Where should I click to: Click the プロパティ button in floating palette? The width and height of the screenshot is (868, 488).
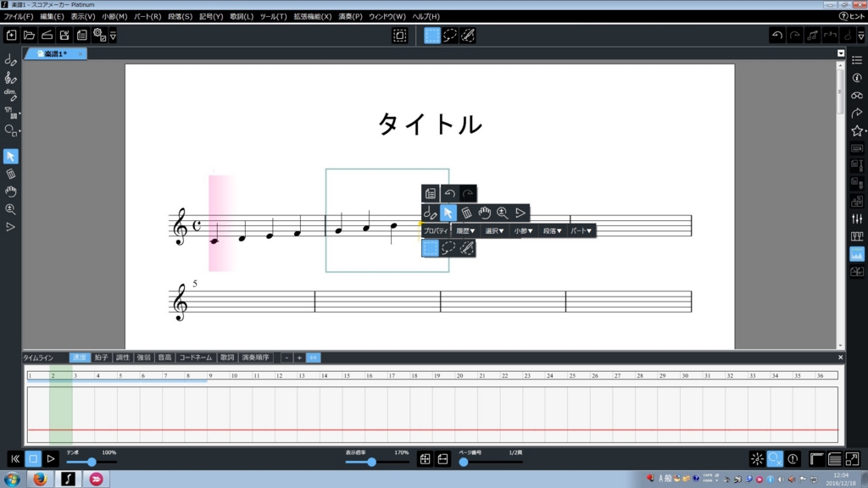(x=436, y=230)
